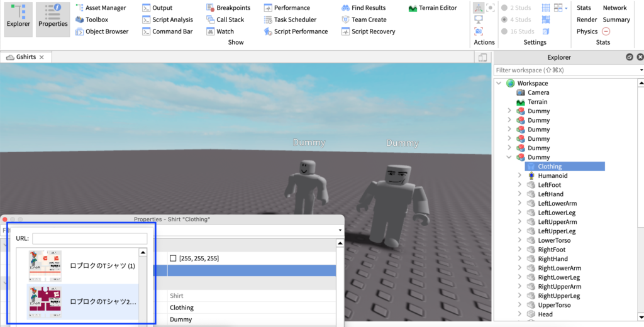
Task: Expand the UpperTorso node
Action: (519, 305)
